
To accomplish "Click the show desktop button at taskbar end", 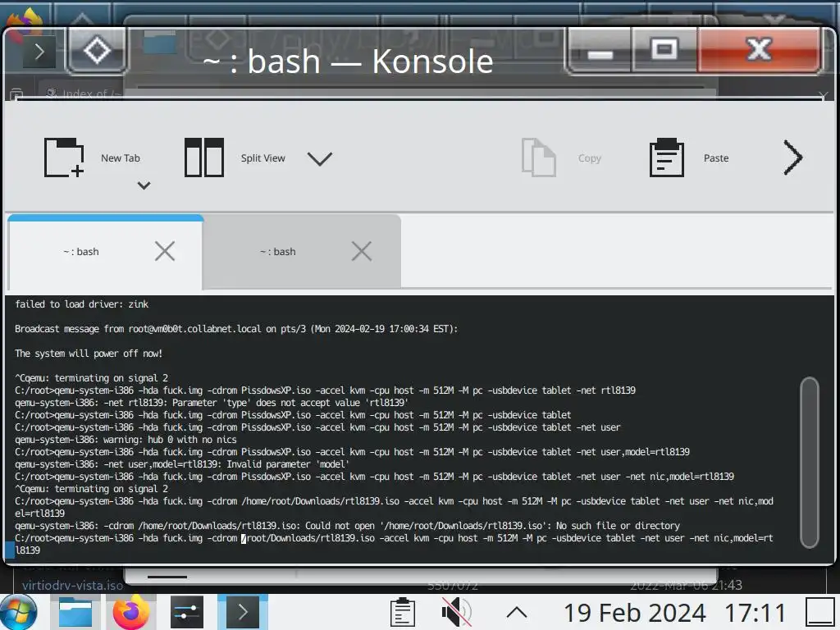I will [x=820, y=612].
